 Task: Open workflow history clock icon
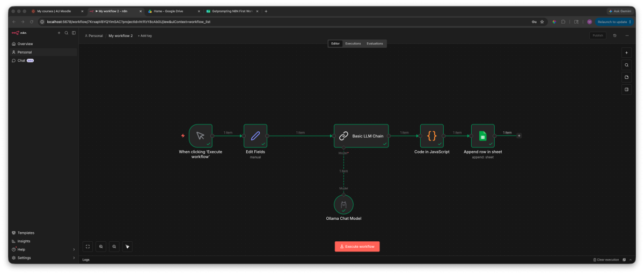tap(615, 35)
